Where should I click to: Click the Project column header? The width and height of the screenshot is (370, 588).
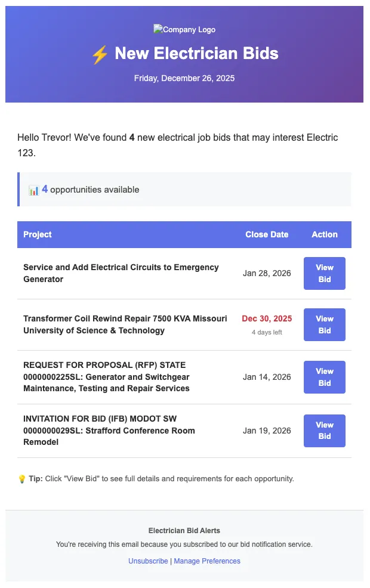[38, 234]
